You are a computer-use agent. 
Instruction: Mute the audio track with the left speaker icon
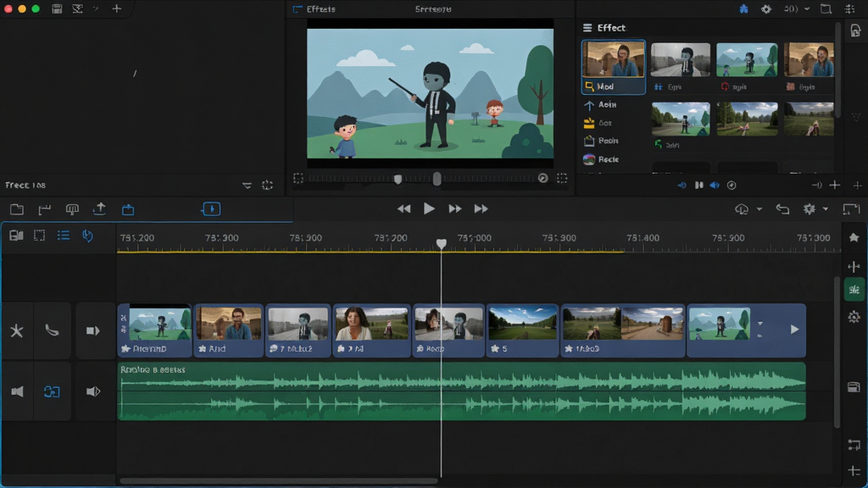pos(17,391)
